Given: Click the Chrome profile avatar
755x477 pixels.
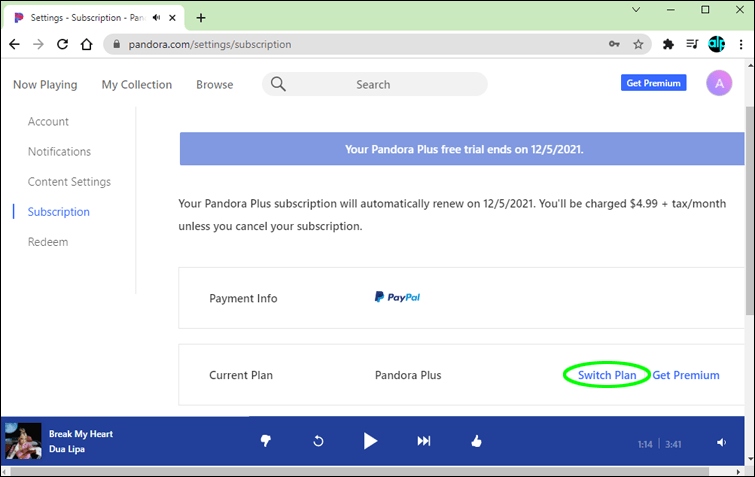Looking at the screenshot, I should pos(716,44).
